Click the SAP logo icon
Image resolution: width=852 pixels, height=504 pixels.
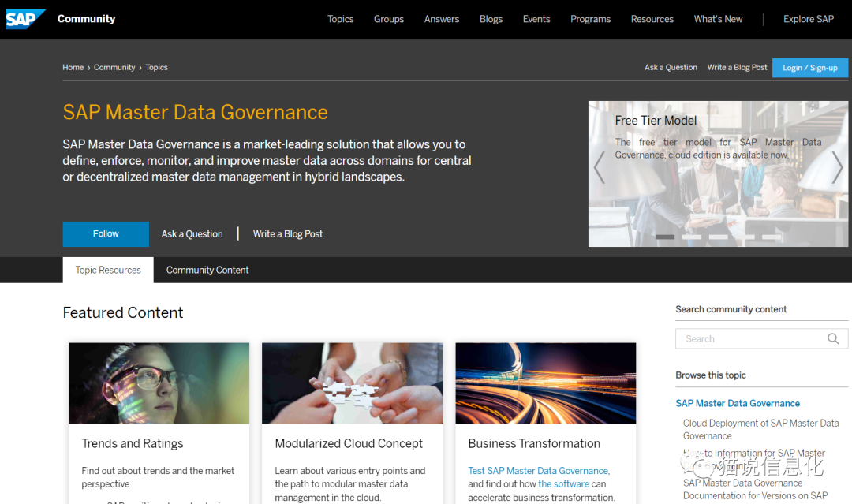tap(25, 19)
